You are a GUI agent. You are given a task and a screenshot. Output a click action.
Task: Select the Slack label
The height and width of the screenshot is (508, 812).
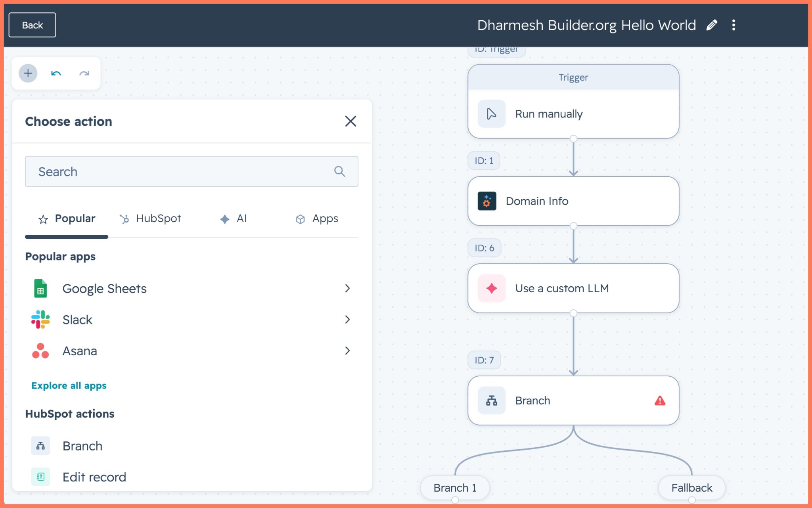tap(77, 320)
